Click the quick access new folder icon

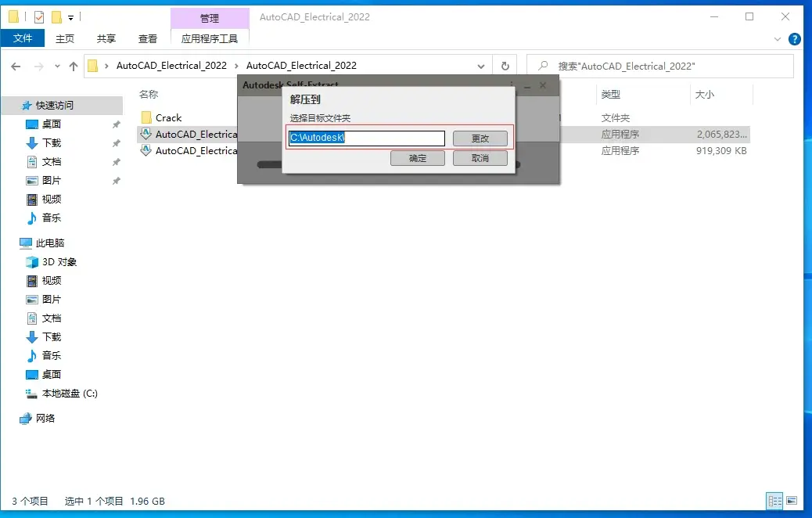[x=56, y=17]
